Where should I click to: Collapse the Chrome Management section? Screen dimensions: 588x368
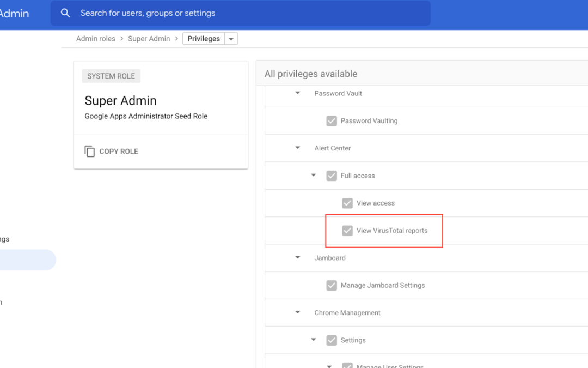coord(297,312)
